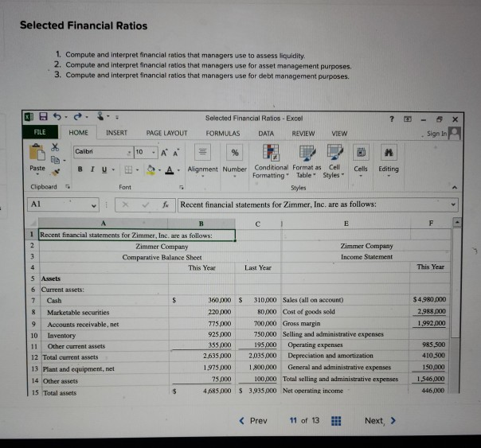Click the Excel application icon in title bar
This screenshot has width=481, height=448.
[29, 117]
